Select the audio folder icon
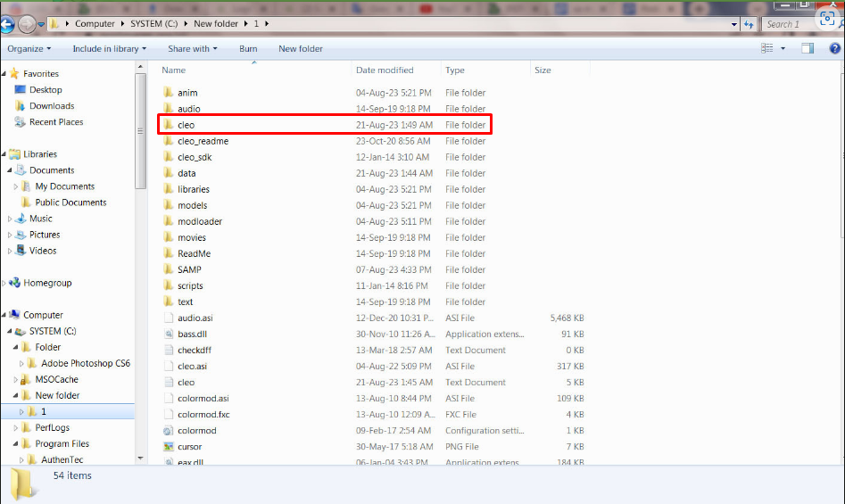 [x=168, y=108]
